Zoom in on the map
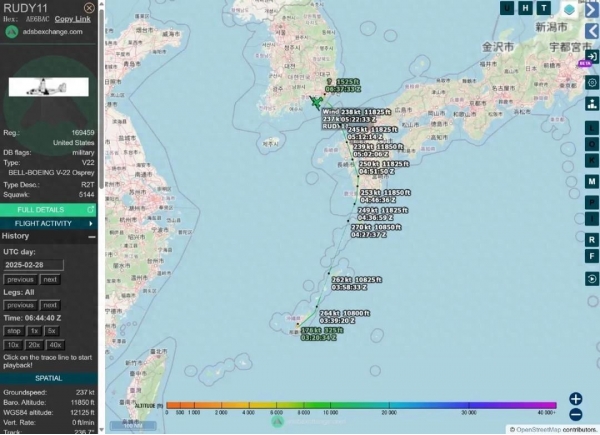600x435 pixels. 576,398
